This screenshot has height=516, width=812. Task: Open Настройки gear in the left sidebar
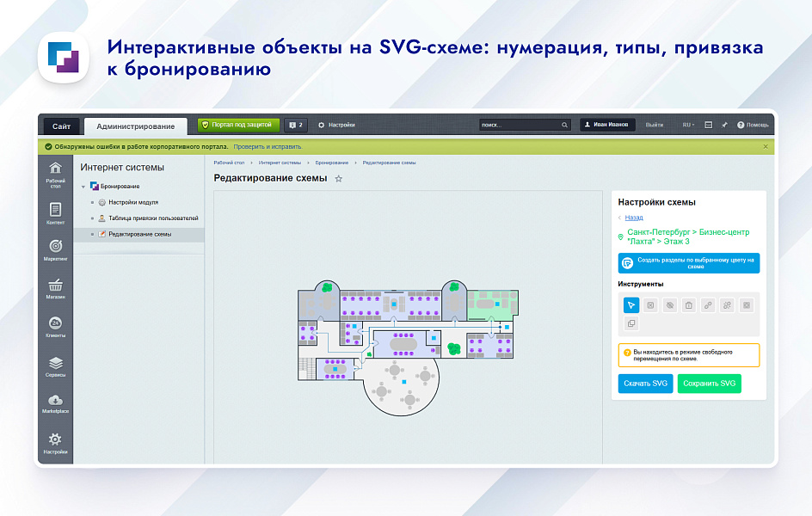[55, 444]
